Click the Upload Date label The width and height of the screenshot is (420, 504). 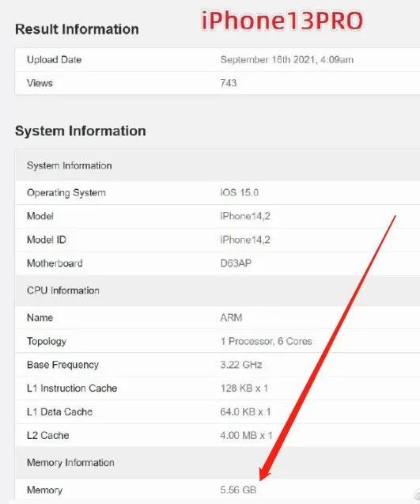pos(54,60)
